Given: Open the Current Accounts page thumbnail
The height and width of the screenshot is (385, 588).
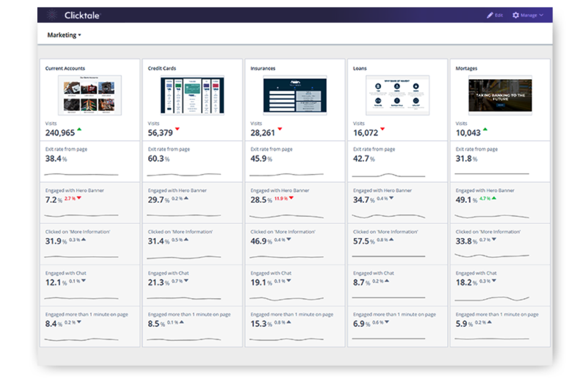Looking at the screenshot, I should click(x=90, y=95).
